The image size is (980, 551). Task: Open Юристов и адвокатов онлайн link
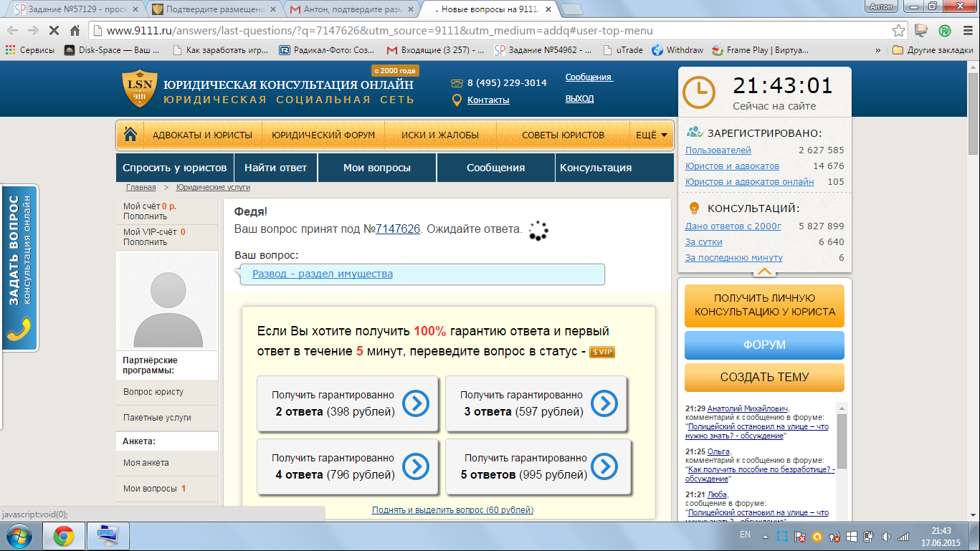point(750,182)
